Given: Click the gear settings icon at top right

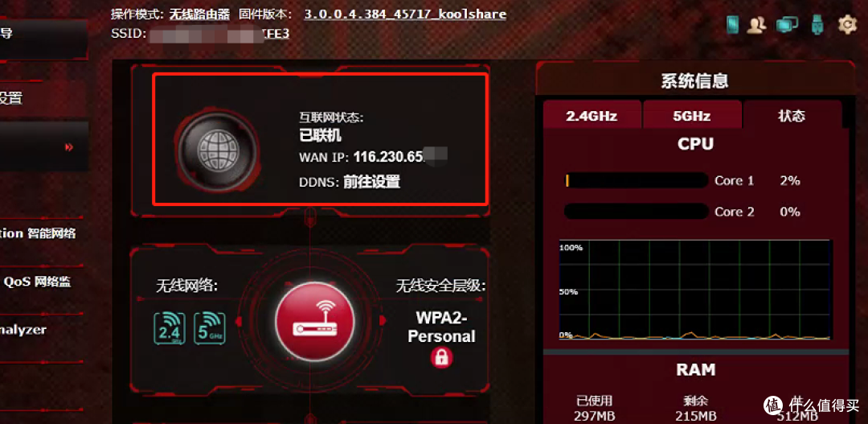Looking at the screenshot, I should click(x=847, y=24).
